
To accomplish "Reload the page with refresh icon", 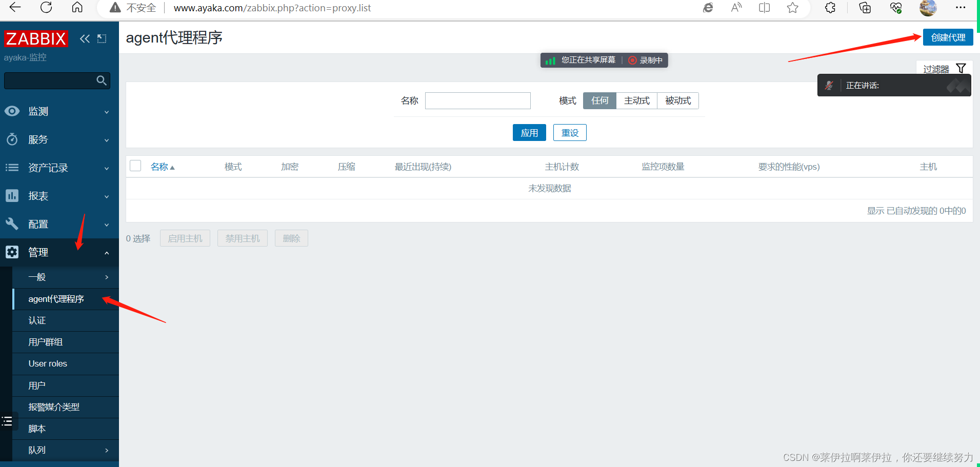I will pos(46,8).
